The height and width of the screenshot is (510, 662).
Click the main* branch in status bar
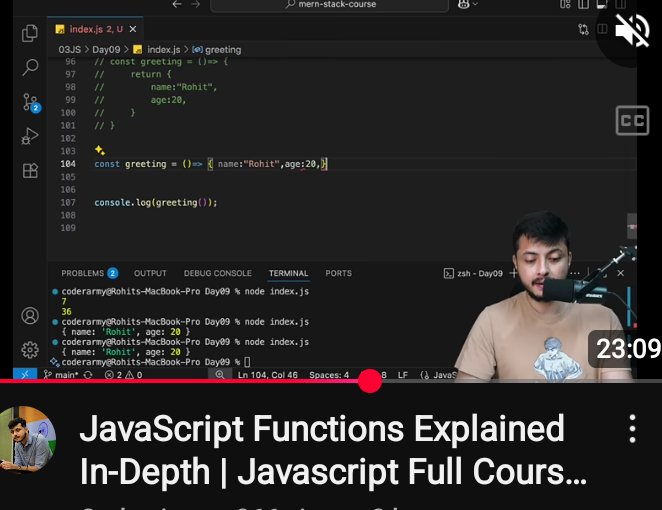pyautogui.click(x=62, y=374)
